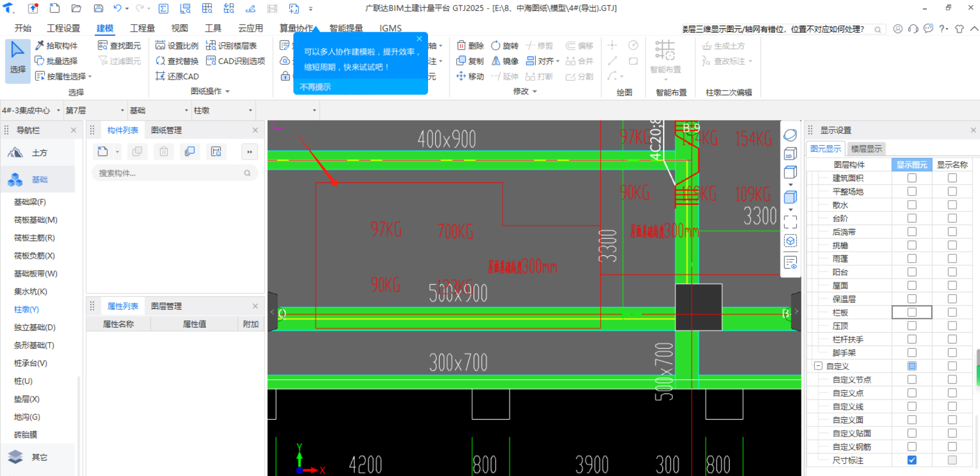Image resolution: width=980 pixels, height=476 pixels.
Task: Click the 土方 navigation icon
Action: click(x=16, y=153)
